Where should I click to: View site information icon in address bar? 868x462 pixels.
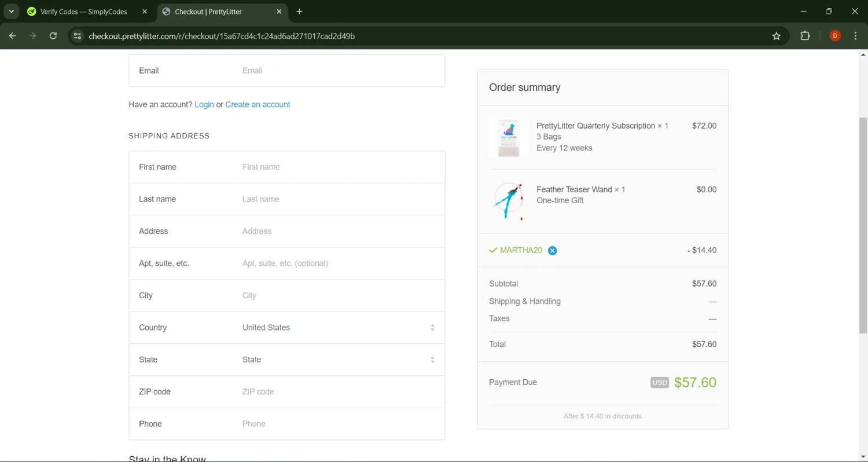78,36
